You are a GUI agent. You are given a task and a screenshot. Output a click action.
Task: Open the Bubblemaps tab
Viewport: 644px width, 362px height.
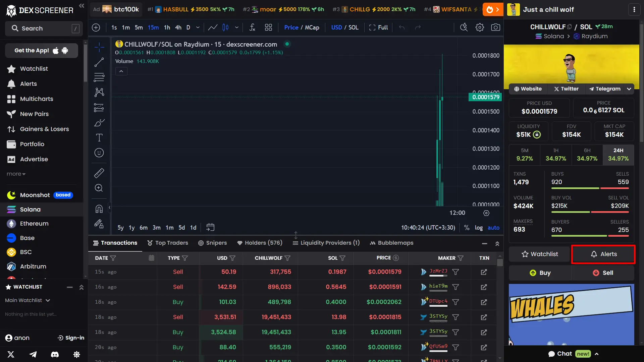pos(392,243)
